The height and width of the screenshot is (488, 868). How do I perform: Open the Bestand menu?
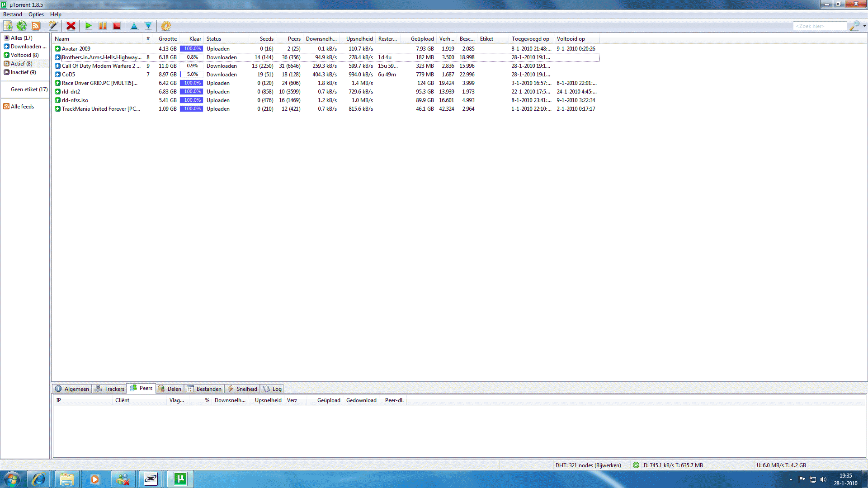pos(13,14)
